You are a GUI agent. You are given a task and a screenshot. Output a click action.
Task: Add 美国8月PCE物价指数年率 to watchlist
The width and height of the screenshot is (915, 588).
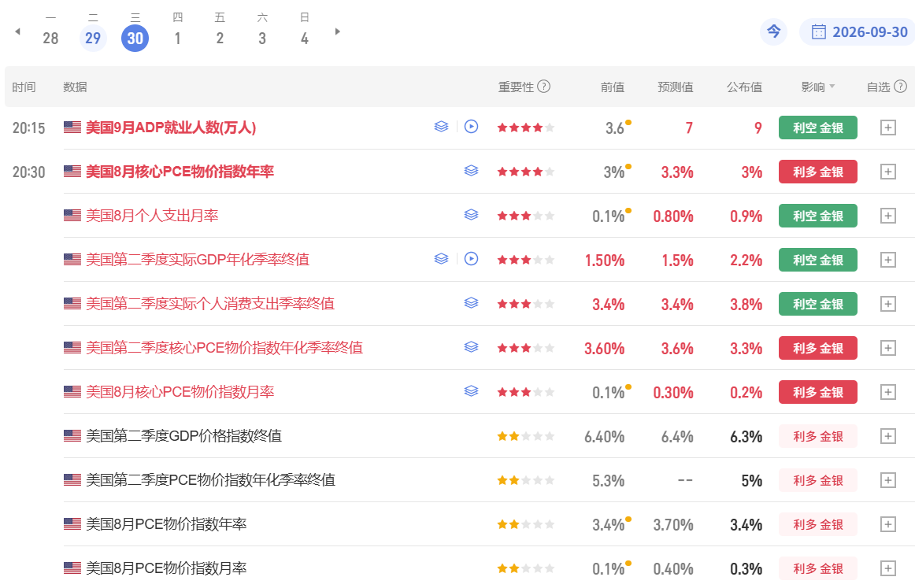(x=887, y=524)
